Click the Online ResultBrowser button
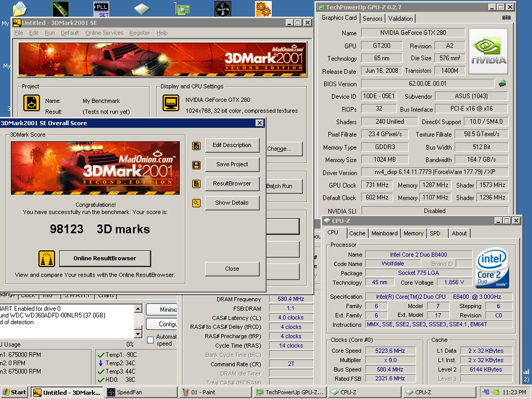The height and width of the screenshot is (399, 532). (x=105, y=259)
